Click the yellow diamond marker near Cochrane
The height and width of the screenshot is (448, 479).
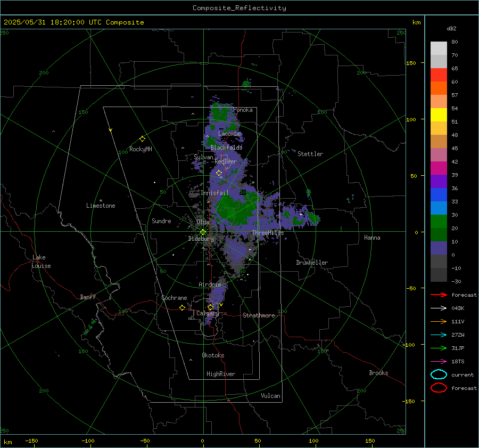pyautogui.click(x=182, y=307)
